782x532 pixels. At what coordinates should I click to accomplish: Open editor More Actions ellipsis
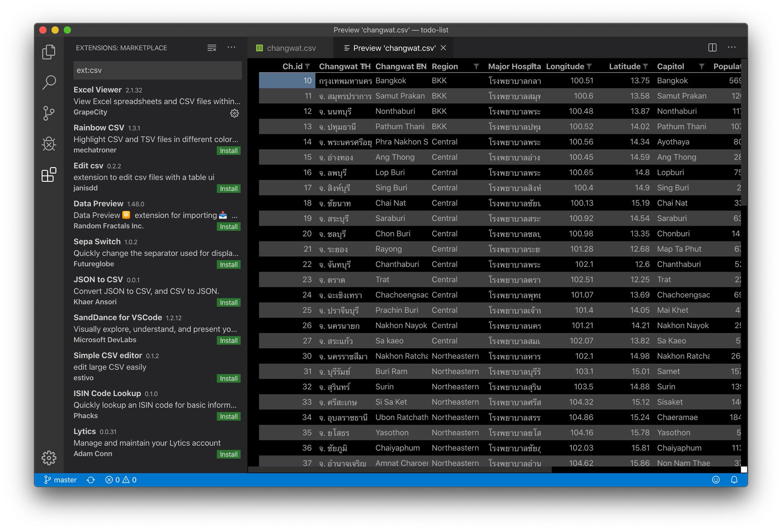[x=732, y=47]
